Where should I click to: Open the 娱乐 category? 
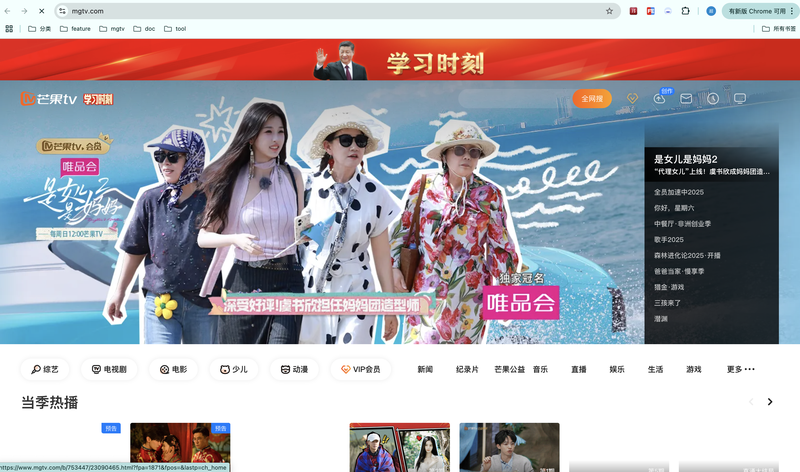[617, 369]
